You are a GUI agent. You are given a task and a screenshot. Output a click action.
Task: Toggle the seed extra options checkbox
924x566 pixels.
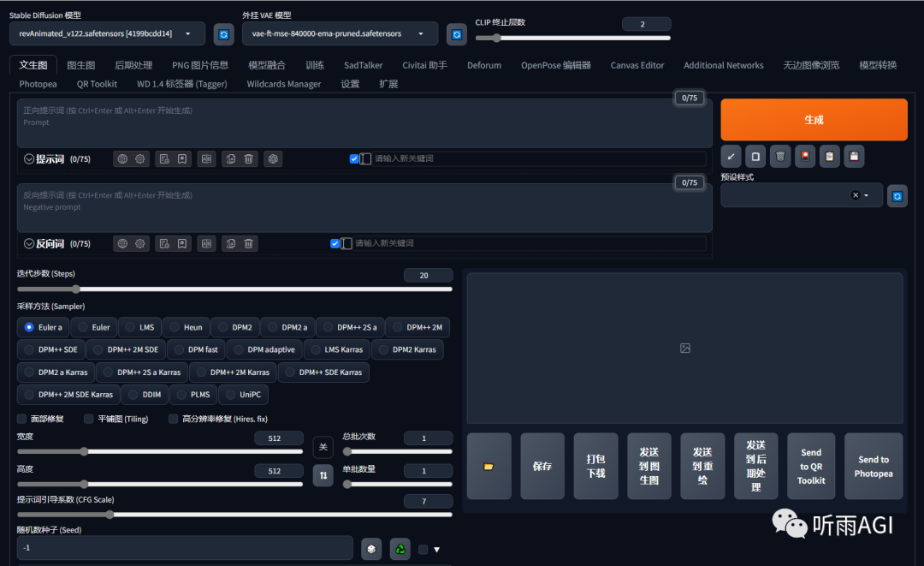click(x=423, y=550)
